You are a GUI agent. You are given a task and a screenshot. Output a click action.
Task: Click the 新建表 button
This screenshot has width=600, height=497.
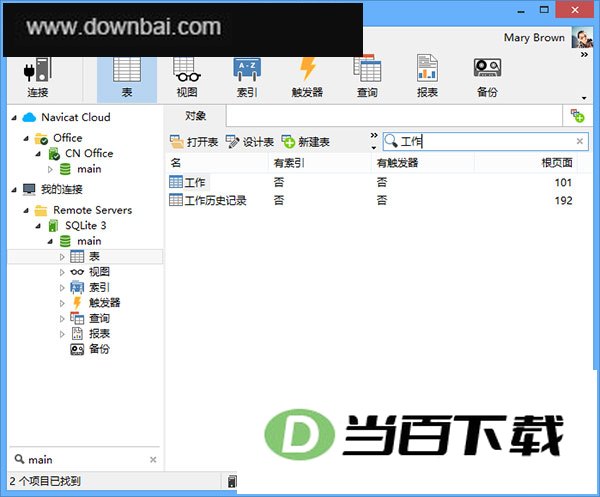305,142
